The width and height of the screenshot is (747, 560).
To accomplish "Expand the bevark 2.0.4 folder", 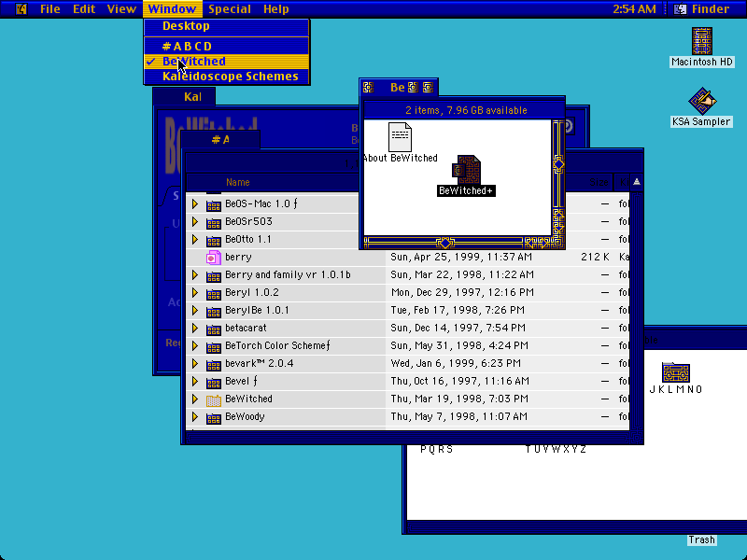I will click(195, 363).
